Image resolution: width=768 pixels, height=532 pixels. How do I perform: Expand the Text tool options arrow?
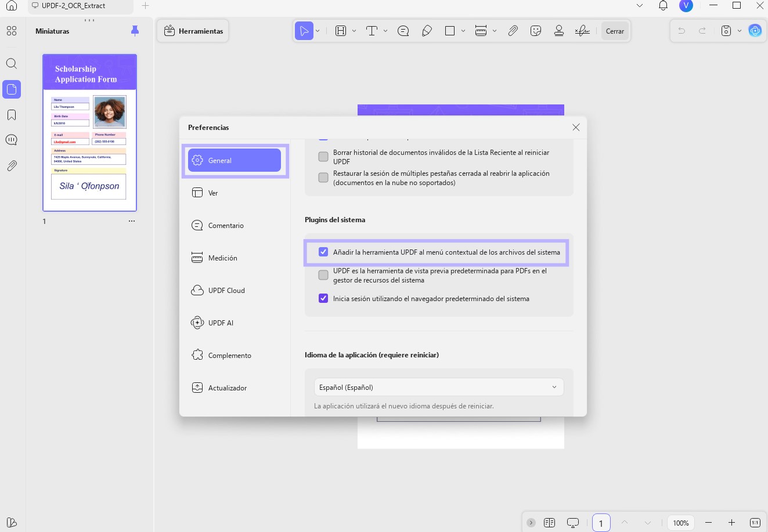[x=385, y=31]
